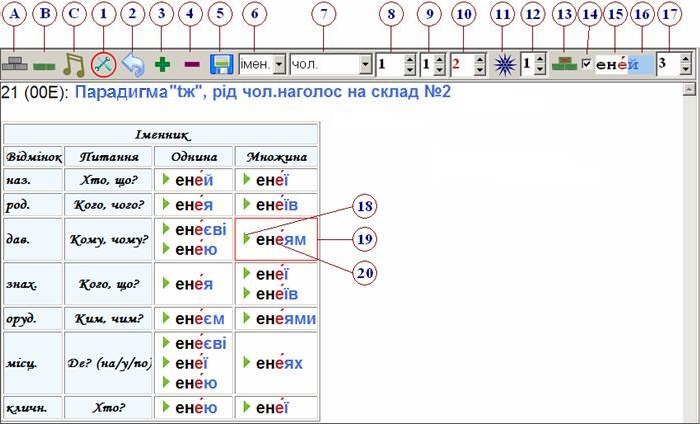Image resolution: width=700 pixels, height=424 pixels.
Task: Decrease the spinner showing value 3
Action: click(x=686, y=70)
